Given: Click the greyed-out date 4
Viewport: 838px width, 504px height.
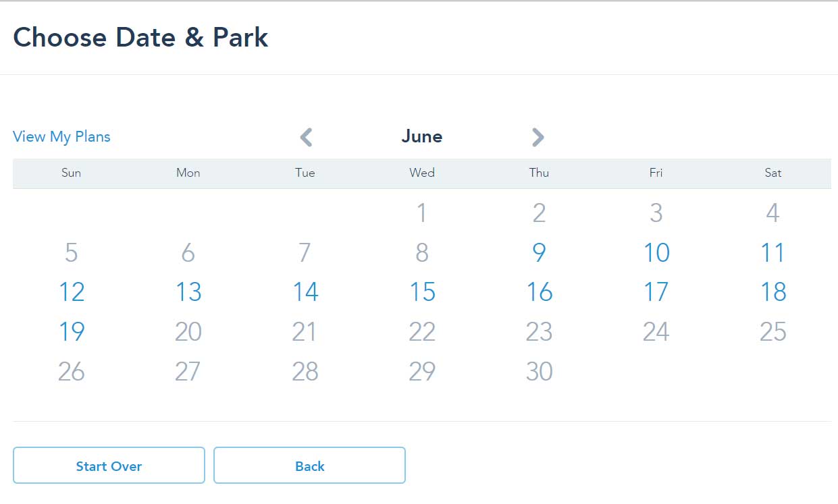Looking at the screenshot, I should click(772, 213).
